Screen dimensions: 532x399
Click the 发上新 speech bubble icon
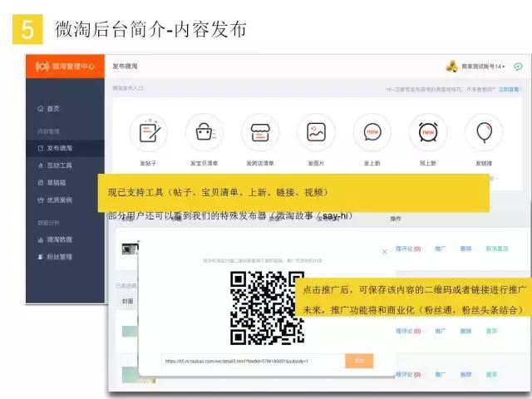click(x=372, y=132)
